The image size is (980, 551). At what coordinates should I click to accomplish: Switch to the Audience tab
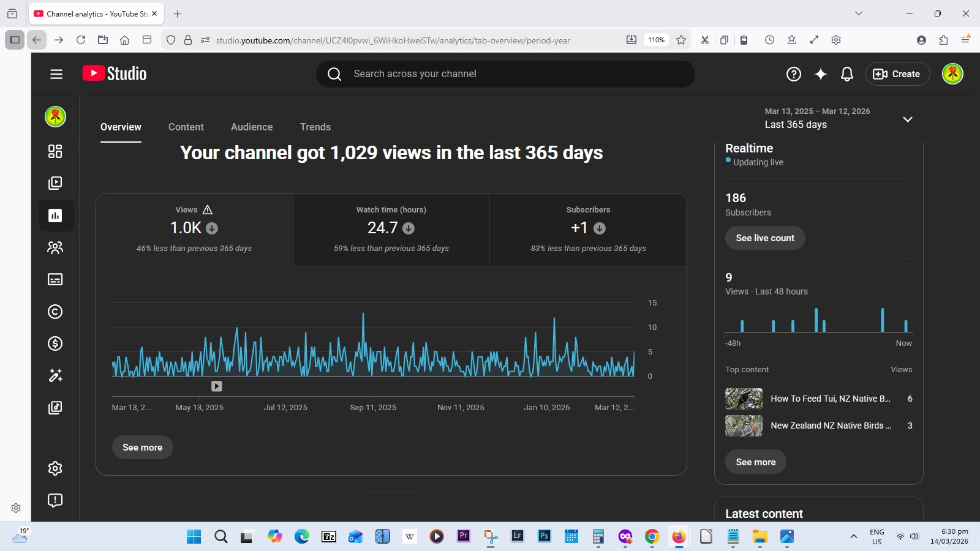click(x=252, y=127)
